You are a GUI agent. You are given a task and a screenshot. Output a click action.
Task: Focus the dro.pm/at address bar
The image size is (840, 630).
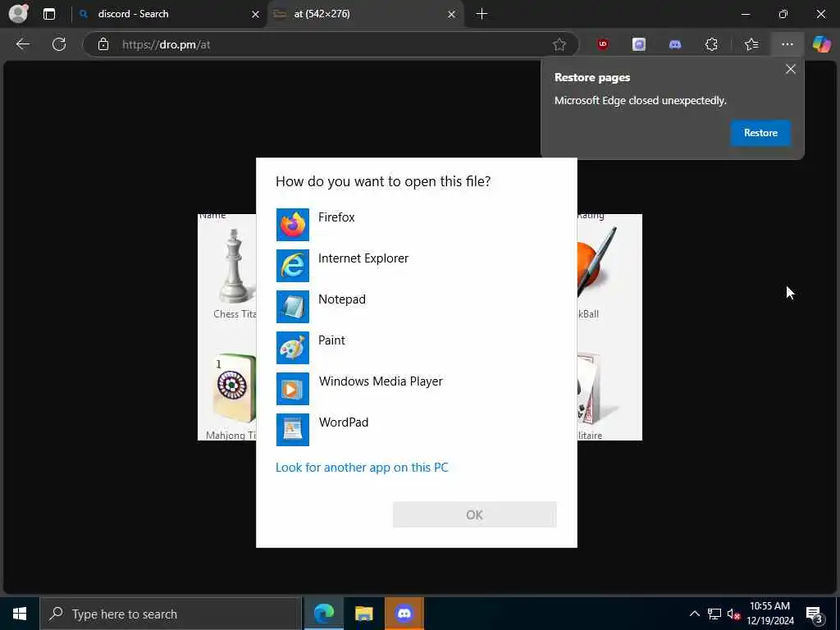[x=331, y=44]
